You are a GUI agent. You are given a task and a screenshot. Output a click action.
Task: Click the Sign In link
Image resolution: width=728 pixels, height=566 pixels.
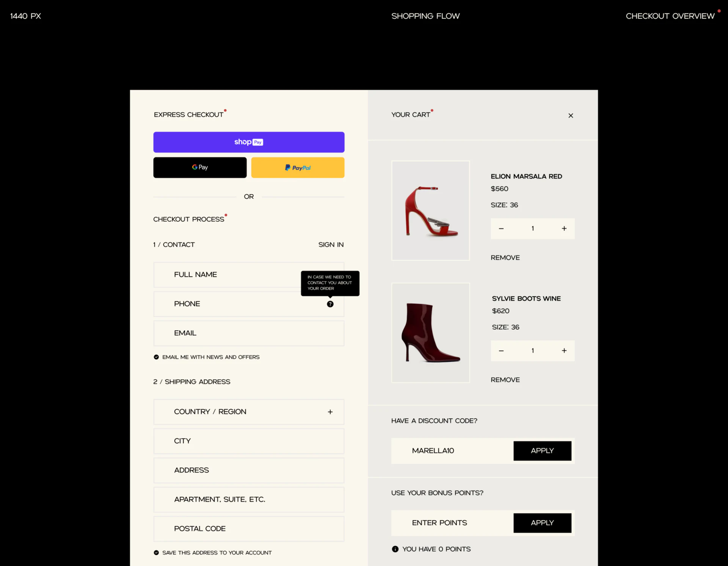tap(331, 245)
